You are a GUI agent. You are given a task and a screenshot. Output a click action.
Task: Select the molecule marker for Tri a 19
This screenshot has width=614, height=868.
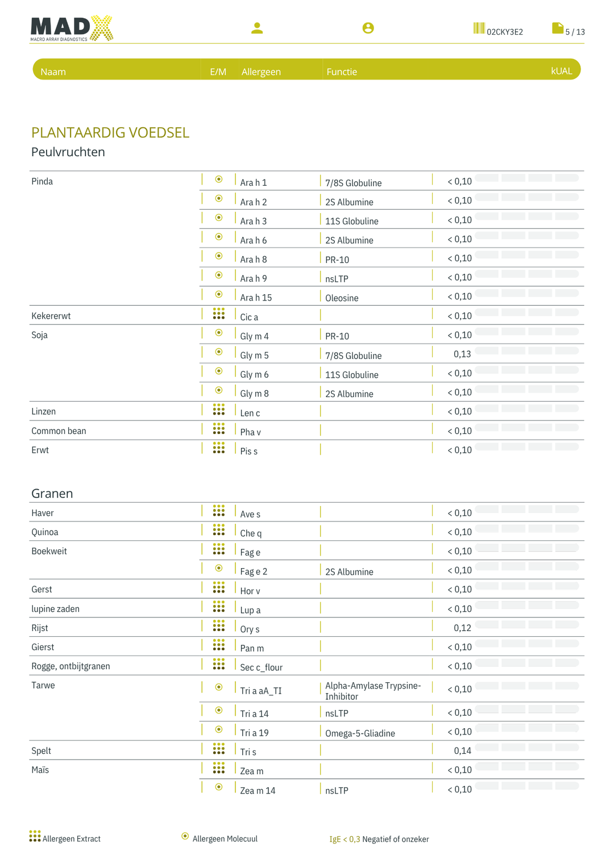click(x=219, y=729)
